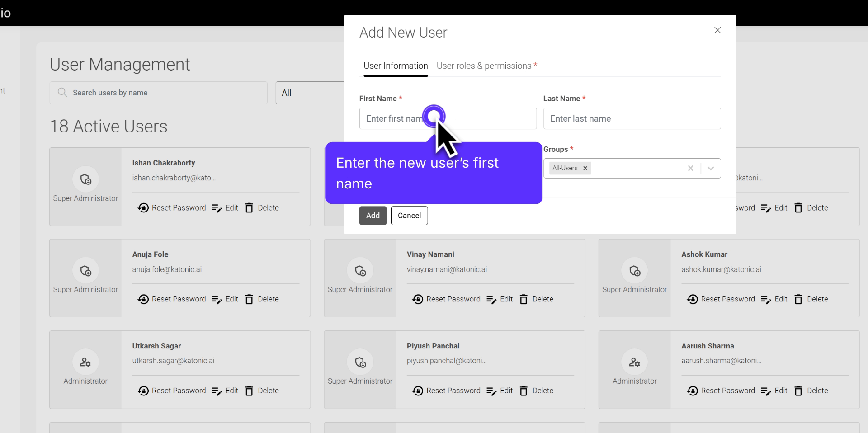Click Delete trash icon for Aarush Sharma
The height and width of the screenshot is (433, 868).
click(x=798, y=391)
